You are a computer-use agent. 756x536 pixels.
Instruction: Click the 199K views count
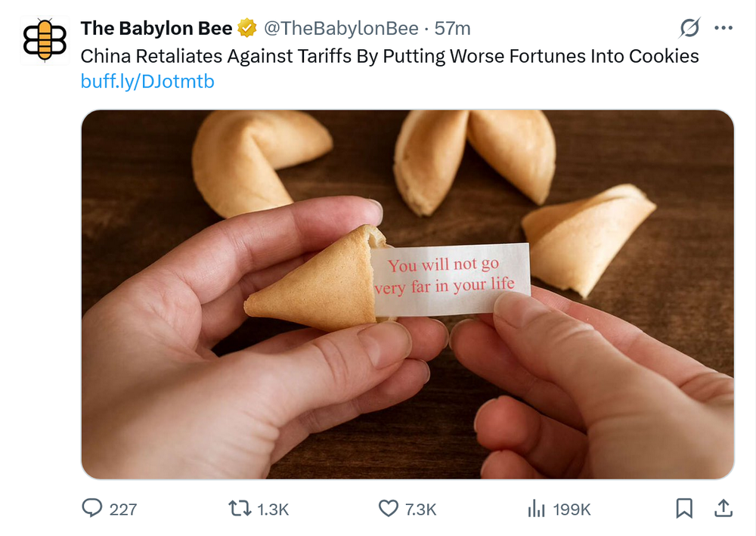(572, 510)
